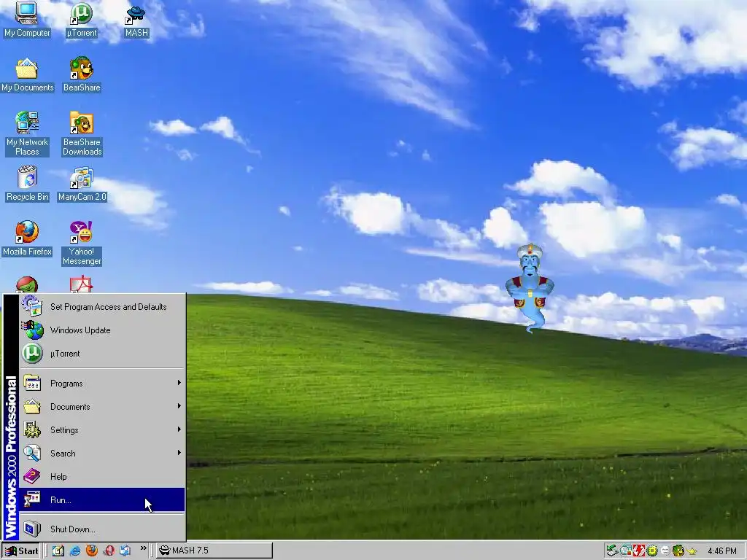747x560 pixels.
Task: Click the green µTorrent tray icon
Action: pos(652,551)
